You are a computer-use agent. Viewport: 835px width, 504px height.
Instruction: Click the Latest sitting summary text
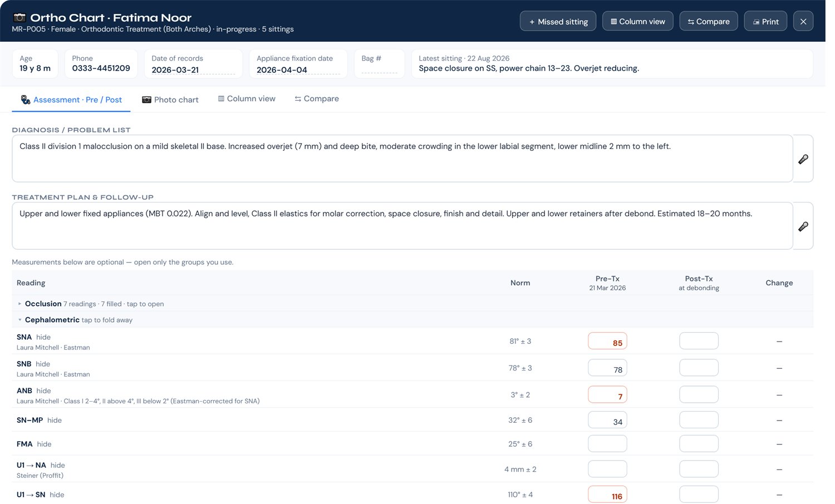[x=529, y=68]
